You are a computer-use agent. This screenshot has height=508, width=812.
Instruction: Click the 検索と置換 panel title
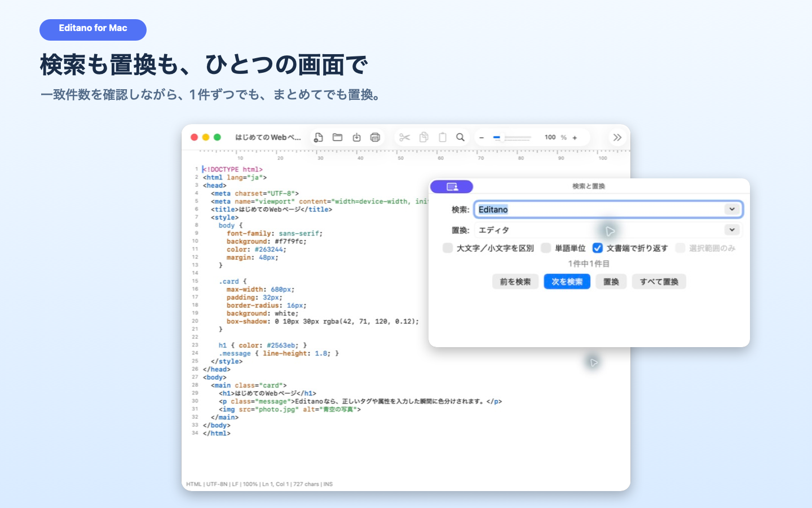589,186
